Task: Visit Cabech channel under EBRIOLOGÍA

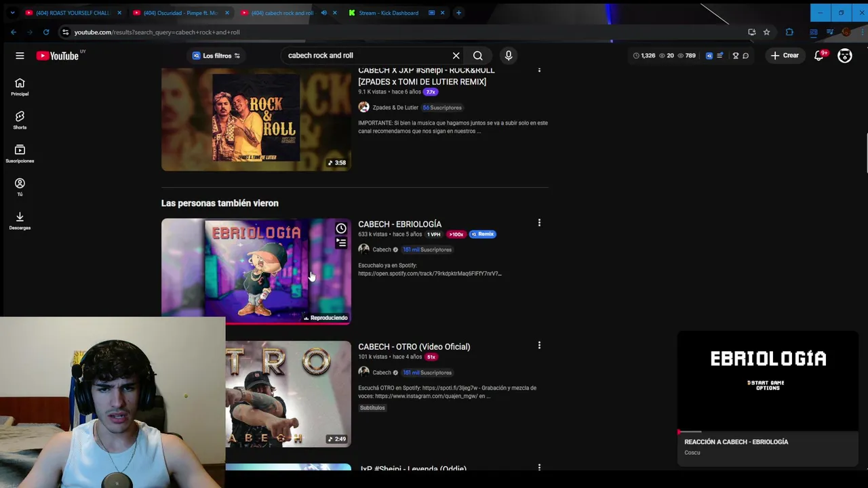Action: pos(382,250)
